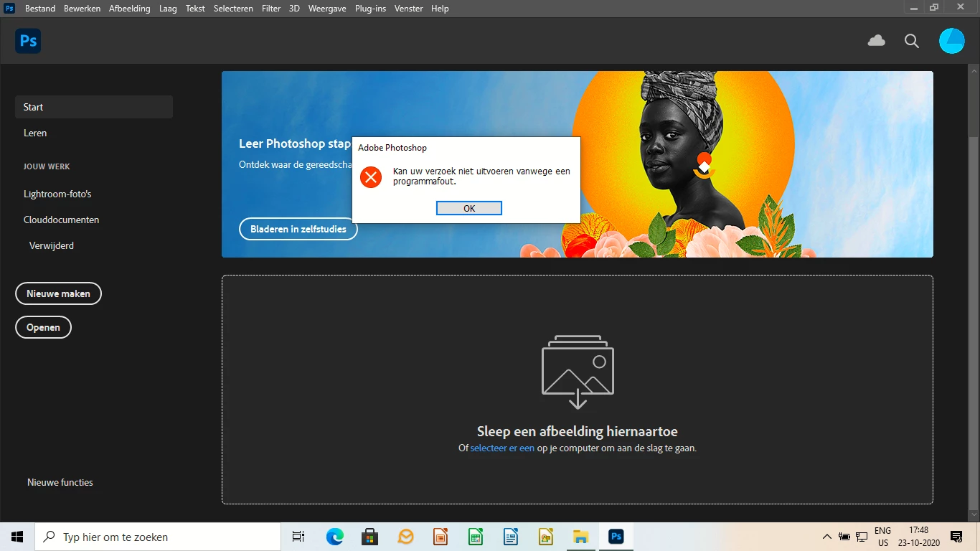Click 'Sleep een afbeelding hiernaartoe' text
Image resolution: width=980 pixels, height=551 pixels.
pyautogui.click(x=578, y=431)
